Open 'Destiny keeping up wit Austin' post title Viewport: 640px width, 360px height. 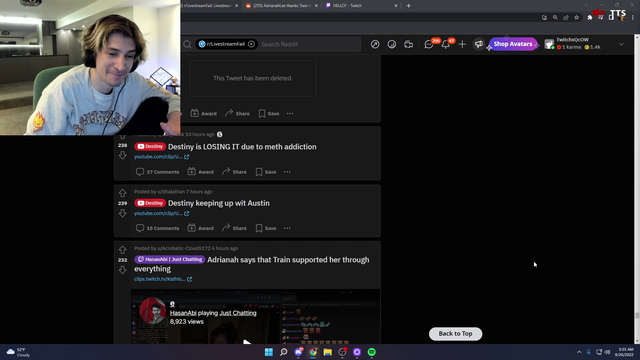(x=219, y=203)
